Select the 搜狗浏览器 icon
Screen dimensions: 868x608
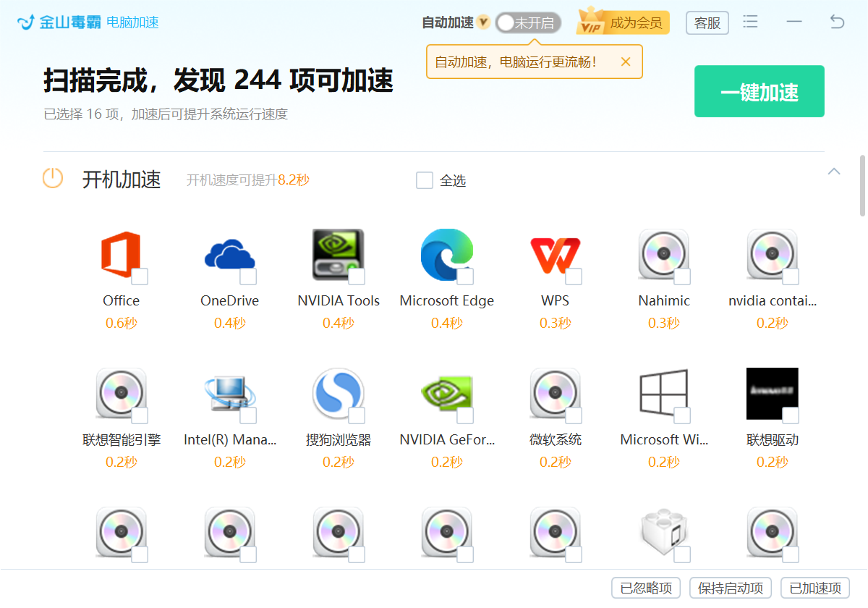pos(338,393)
